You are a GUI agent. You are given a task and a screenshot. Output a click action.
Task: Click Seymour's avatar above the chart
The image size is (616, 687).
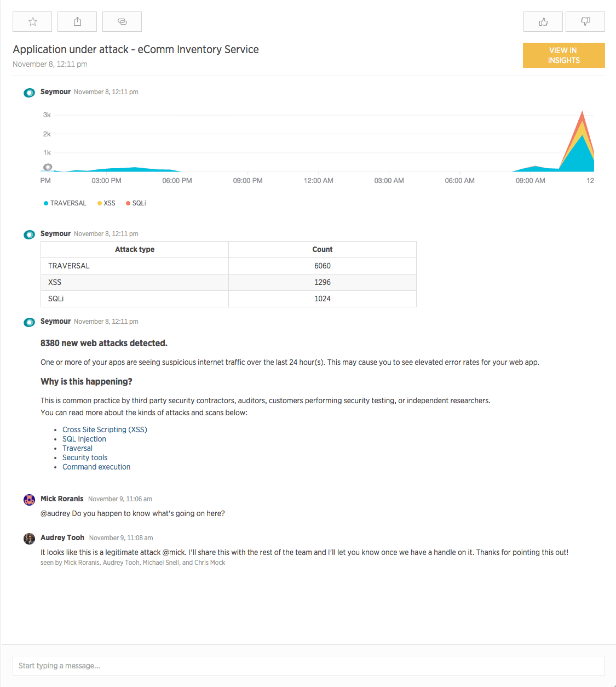point(30,93)
